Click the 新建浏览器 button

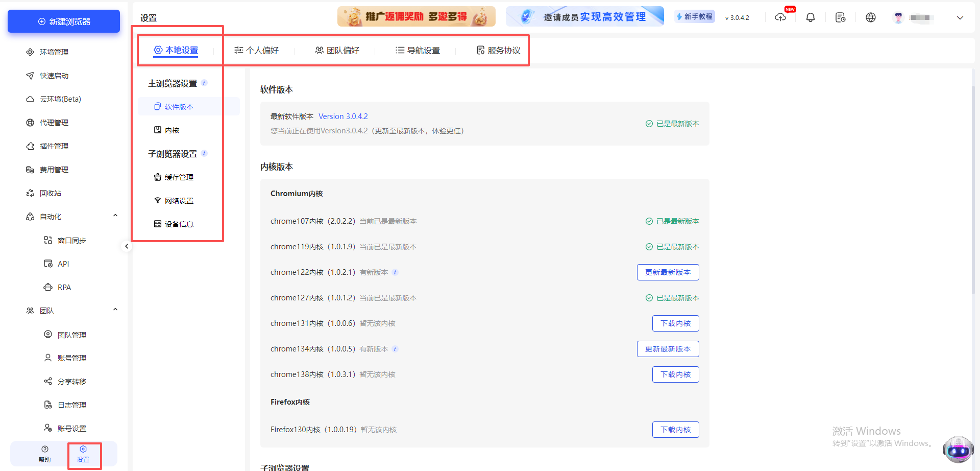pyautogui.click(x=63, y=21)
